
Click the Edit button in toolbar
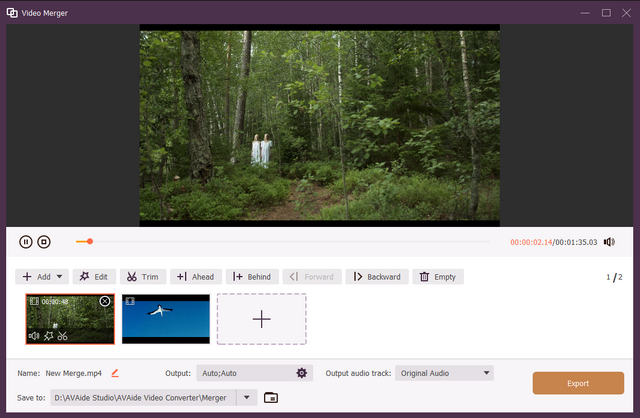click(93, 277)
